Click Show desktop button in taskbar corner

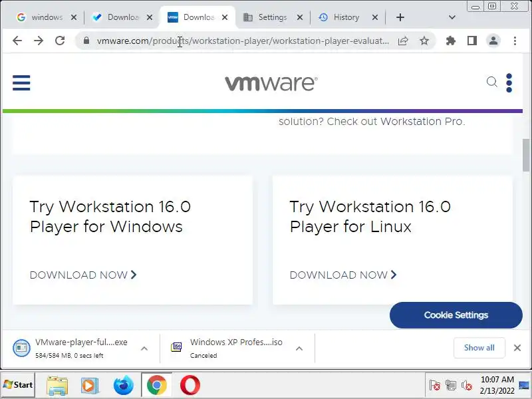pyautogui.click(x=524, y=385)
